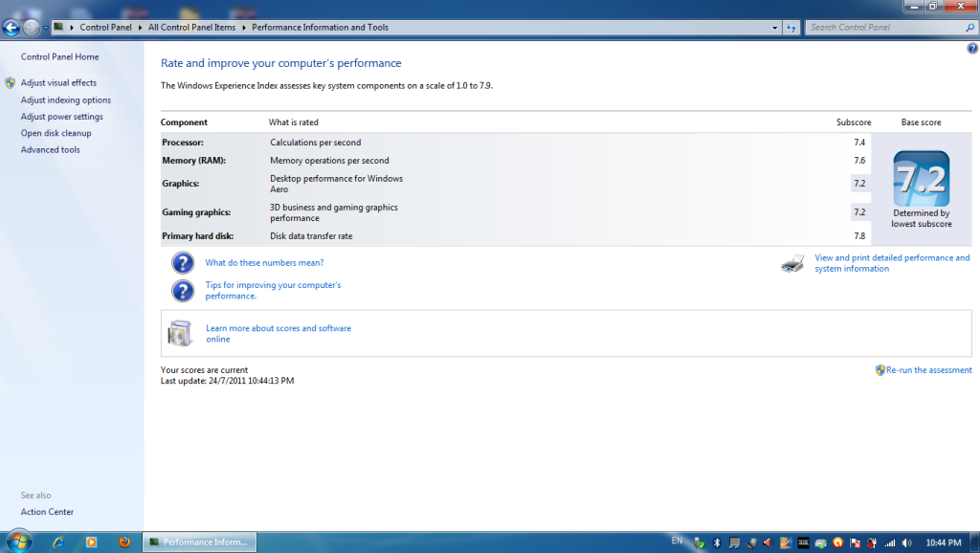Click the blue Back navigation arrow
This screenshot has height=553, width=980.
tap(11, 28)
